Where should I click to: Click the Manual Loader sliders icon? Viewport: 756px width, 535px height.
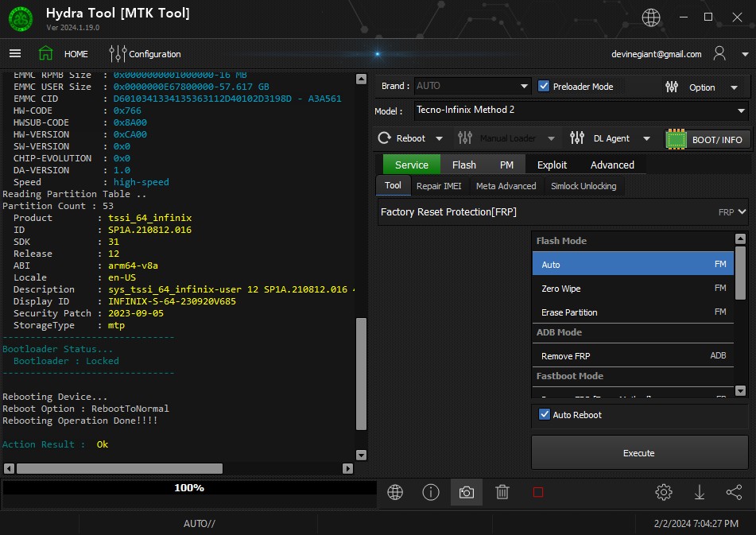tap(465, 138)
